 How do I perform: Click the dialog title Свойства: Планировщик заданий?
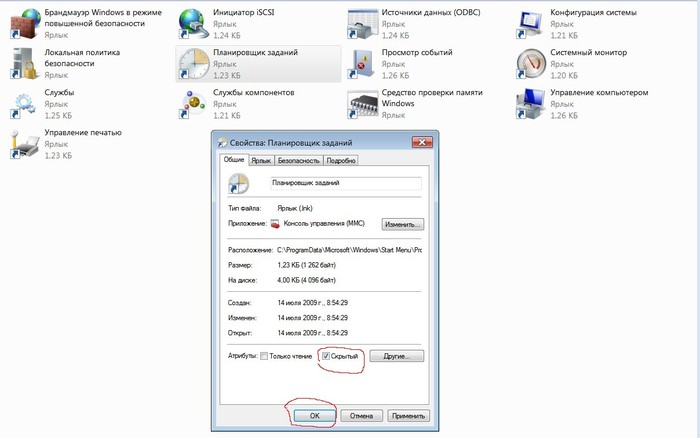(291, 143)
